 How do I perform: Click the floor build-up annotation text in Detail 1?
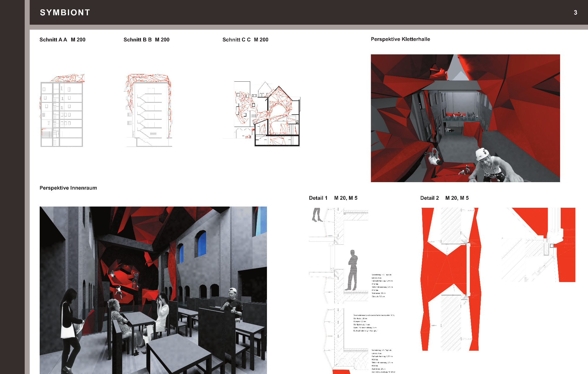(382, 286)
